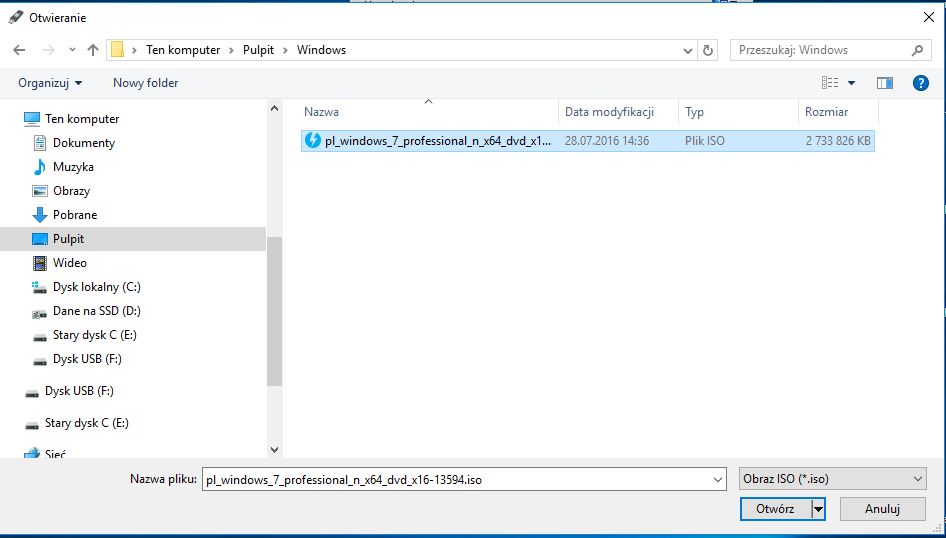Screen dimensions: 946x538
Task: Open Muzyka in the sidebar
Action: pyautogui.click(x=73, y=167)
